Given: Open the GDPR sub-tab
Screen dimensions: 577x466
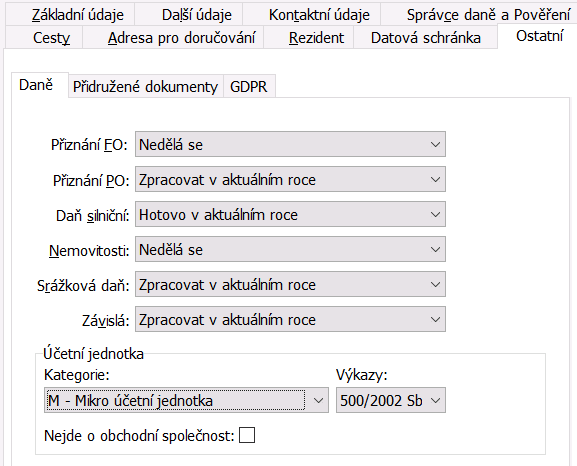Looking at the screenshot, I should 249,87.
